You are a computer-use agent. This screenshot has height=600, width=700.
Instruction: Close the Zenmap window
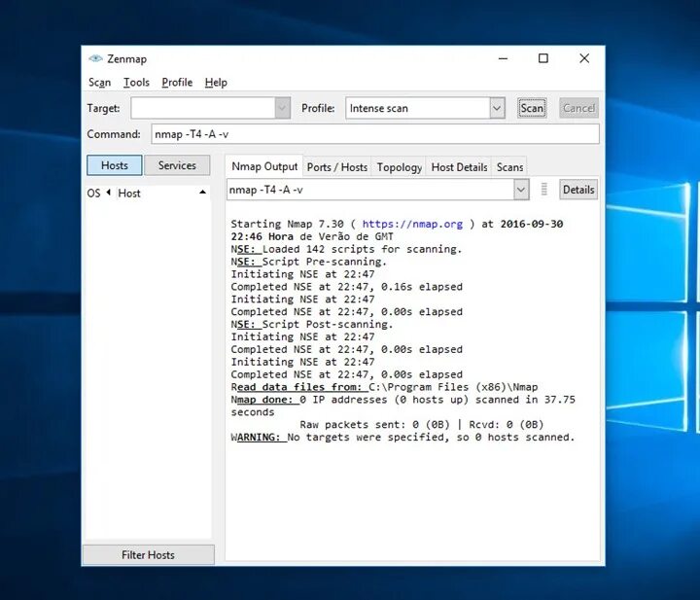pos(584,58)
